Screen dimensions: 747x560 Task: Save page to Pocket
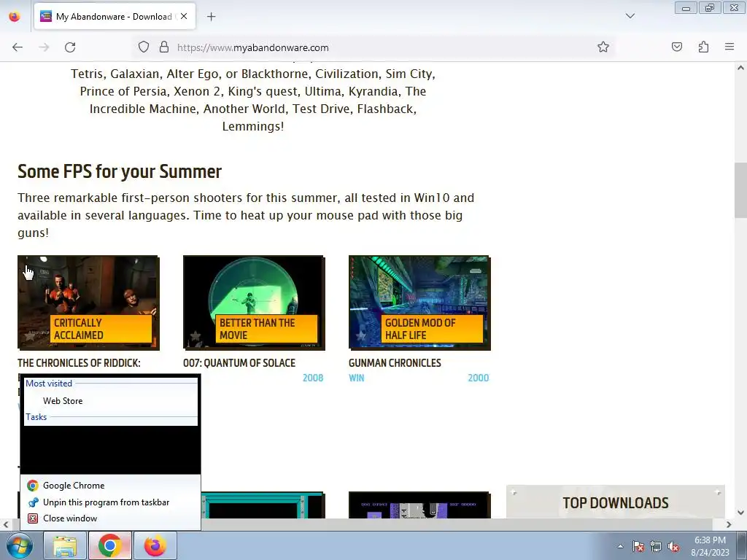[x=677, y=47]
